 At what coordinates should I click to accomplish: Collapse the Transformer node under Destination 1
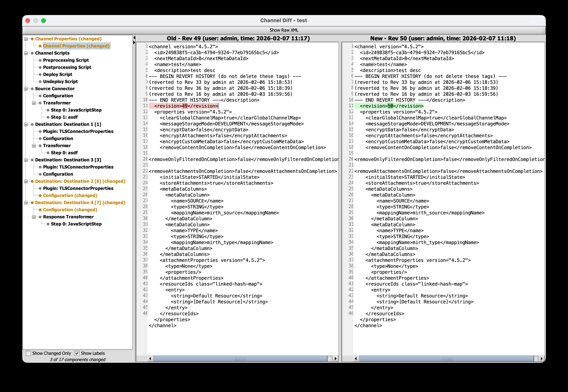(x=34, y=146)
